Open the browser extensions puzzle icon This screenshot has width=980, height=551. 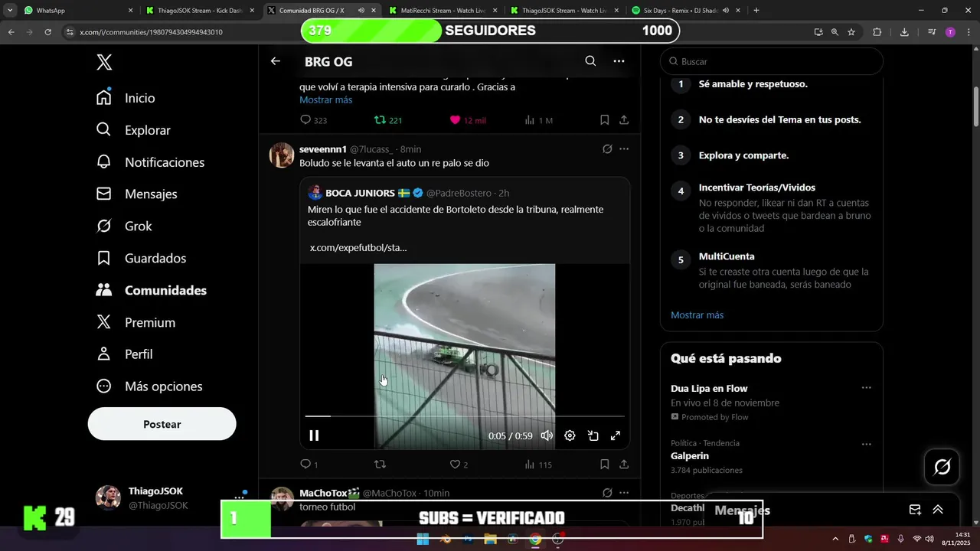point(877,32)
